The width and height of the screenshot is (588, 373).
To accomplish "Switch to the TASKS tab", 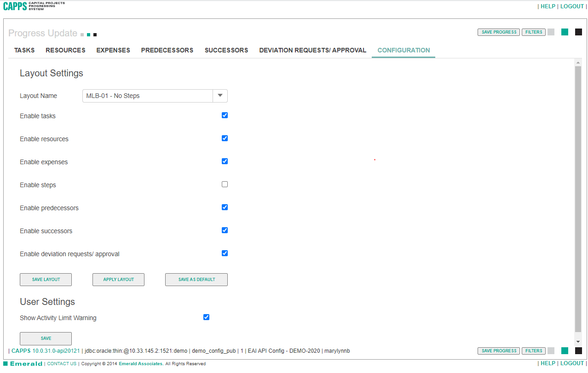I will 24,50.
